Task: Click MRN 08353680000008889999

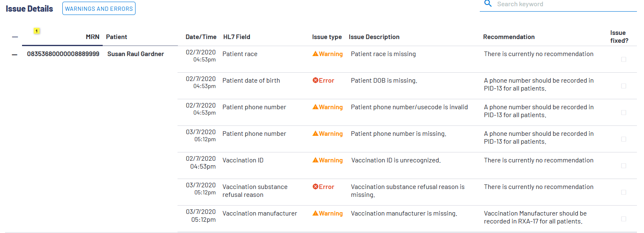Action: point(63,54)
